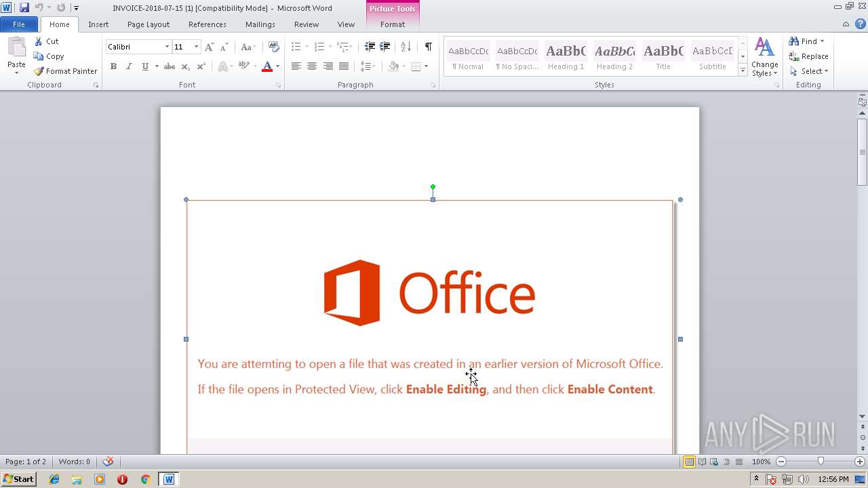The height and width of the screenshot is (488, 868).
Task: Justify the paragraph text
Action: click(344, 66)
